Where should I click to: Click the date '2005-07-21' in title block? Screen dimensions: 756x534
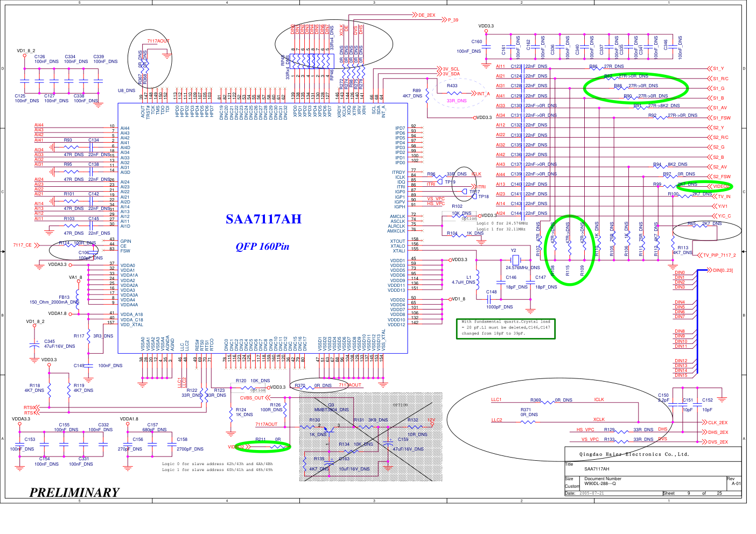point(591,493)
